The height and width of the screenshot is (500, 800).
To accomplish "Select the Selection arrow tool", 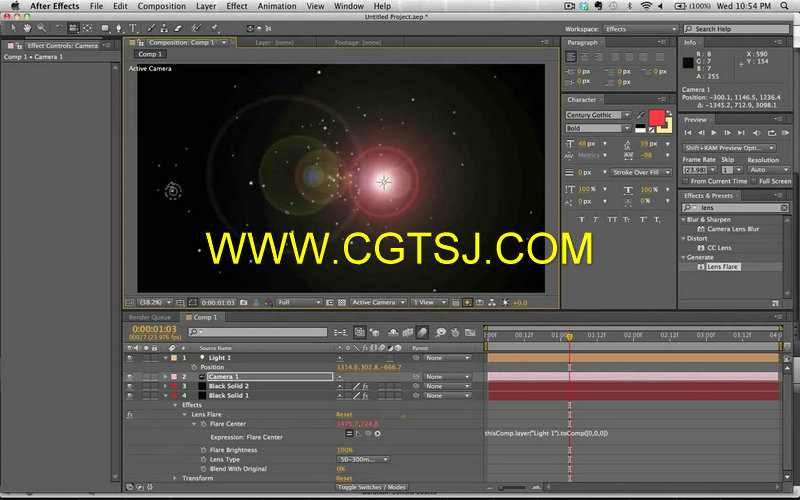I will pyautogui.click(x=14, y=29).
